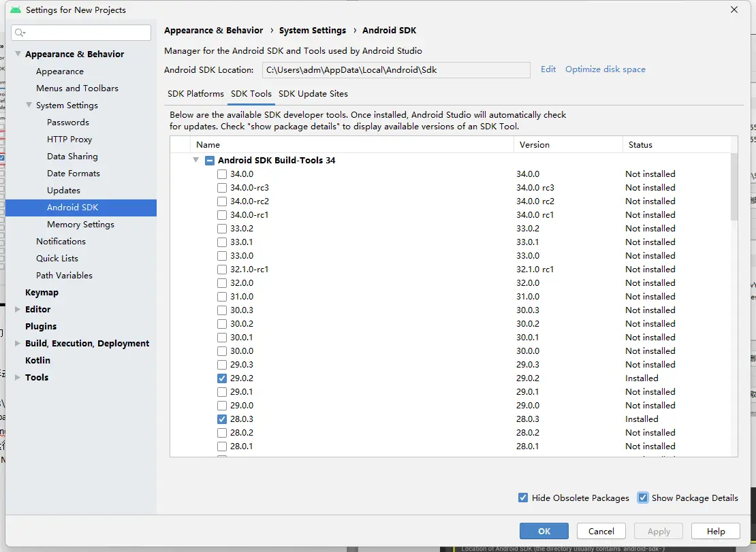
Task: Open Memory Settings page
Action: click(80, 225)
